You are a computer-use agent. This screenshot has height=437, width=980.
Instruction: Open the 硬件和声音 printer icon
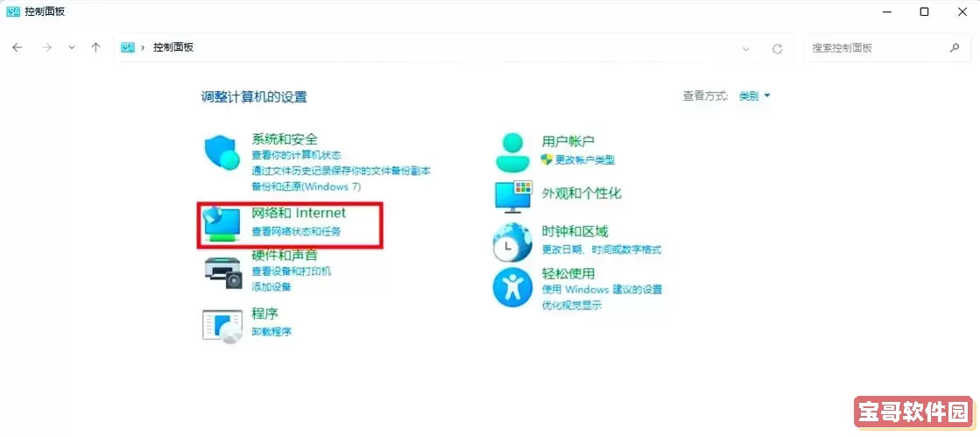(x=222, y=273)
